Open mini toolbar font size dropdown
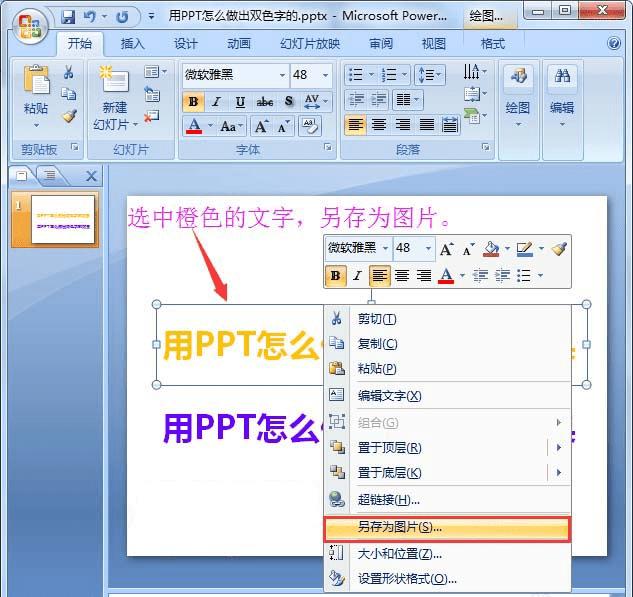Viewport: 633px width, 597px height. pyautogui.click(x=428, y=248)
